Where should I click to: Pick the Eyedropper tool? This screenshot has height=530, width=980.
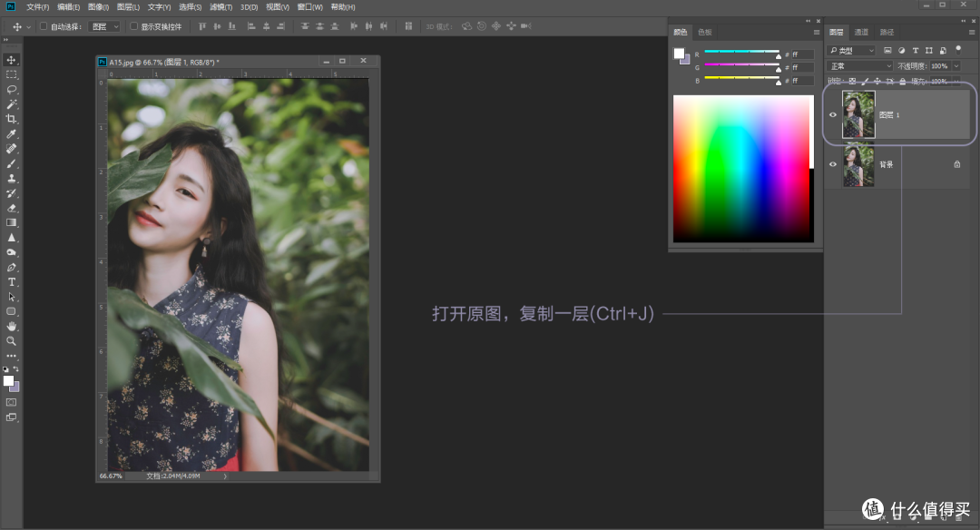click(12, 133)
